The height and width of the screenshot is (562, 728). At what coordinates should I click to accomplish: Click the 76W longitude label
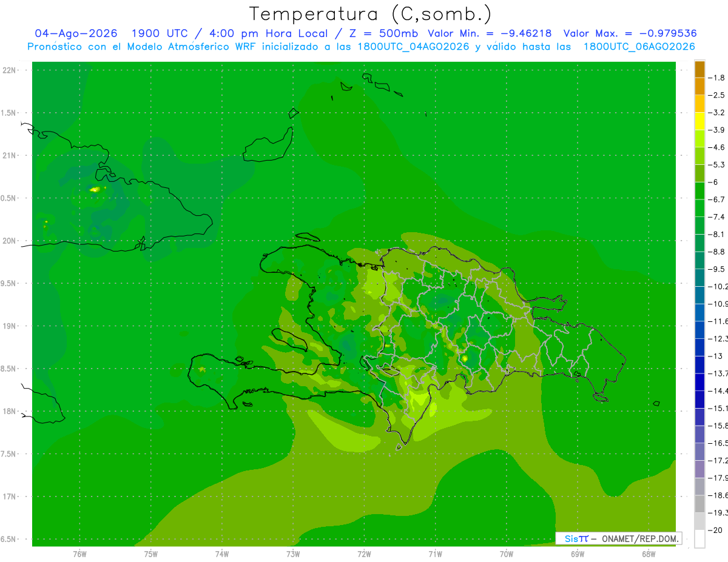(80, 554)
